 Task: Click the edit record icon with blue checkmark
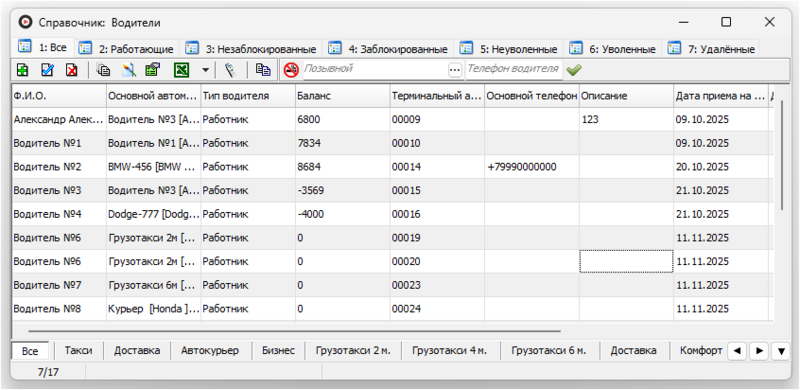47,70
